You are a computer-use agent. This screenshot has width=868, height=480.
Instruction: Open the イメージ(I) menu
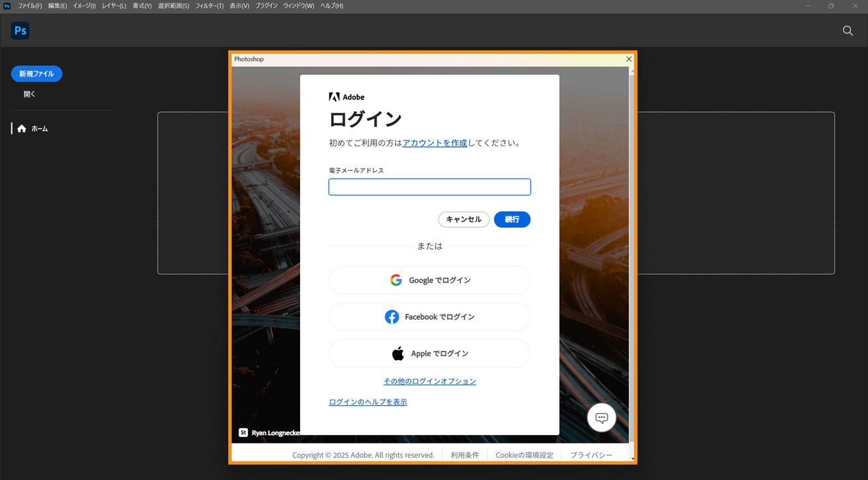pos(84,6)
